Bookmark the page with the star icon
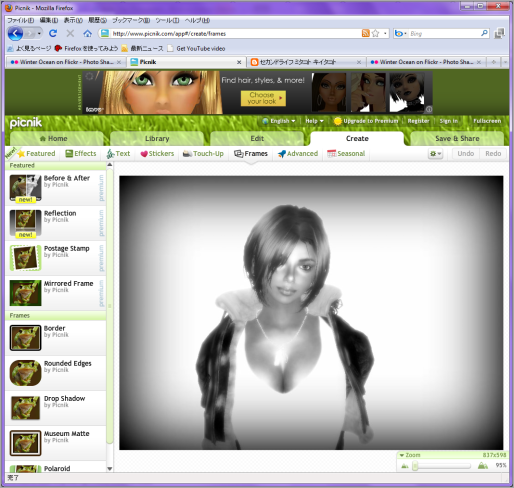This screenshot has height=488, width=514. [375, 33]
